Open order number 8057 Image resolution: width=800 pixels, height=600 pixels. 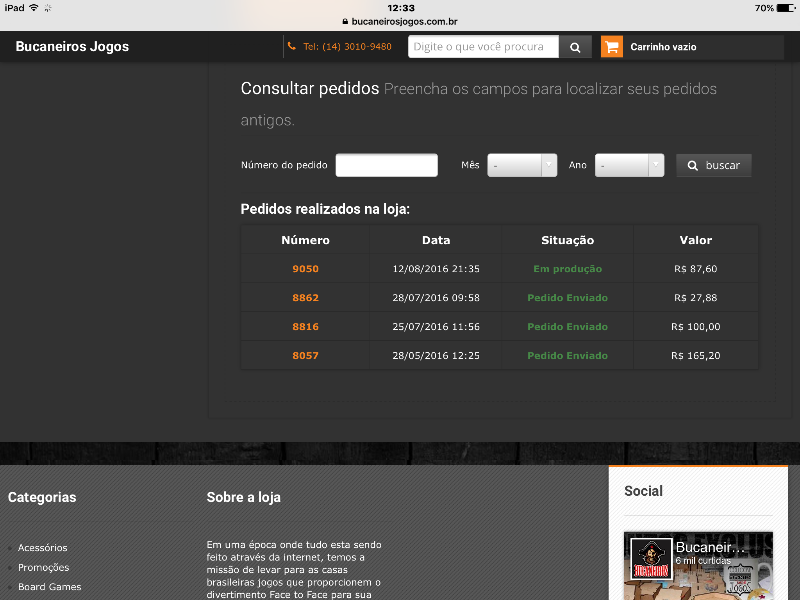(x=305, y=356)
